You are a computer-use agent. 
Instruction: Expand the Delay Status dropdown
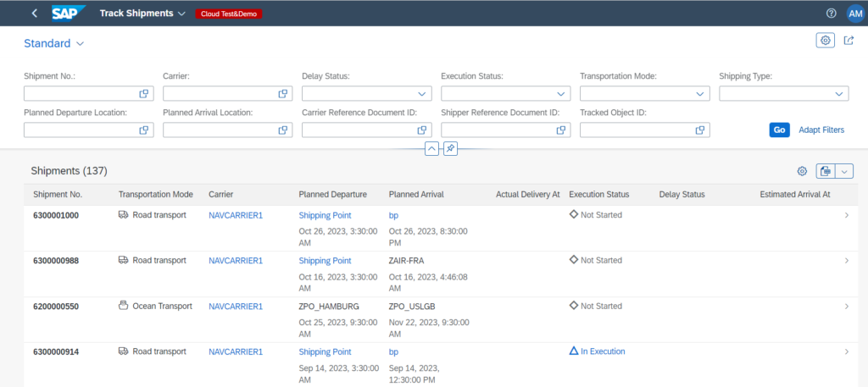point(422,94)
